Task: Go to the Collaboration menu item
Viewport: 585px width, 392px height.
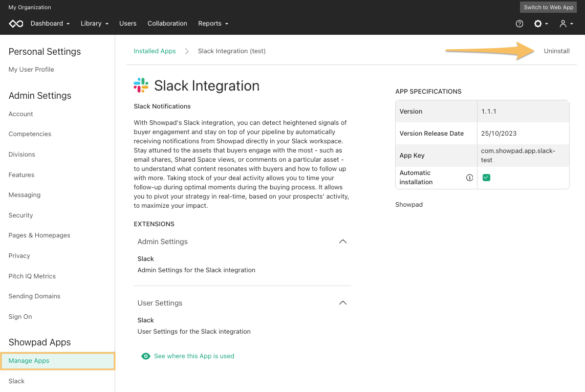Action: click(x=167, y=24)
